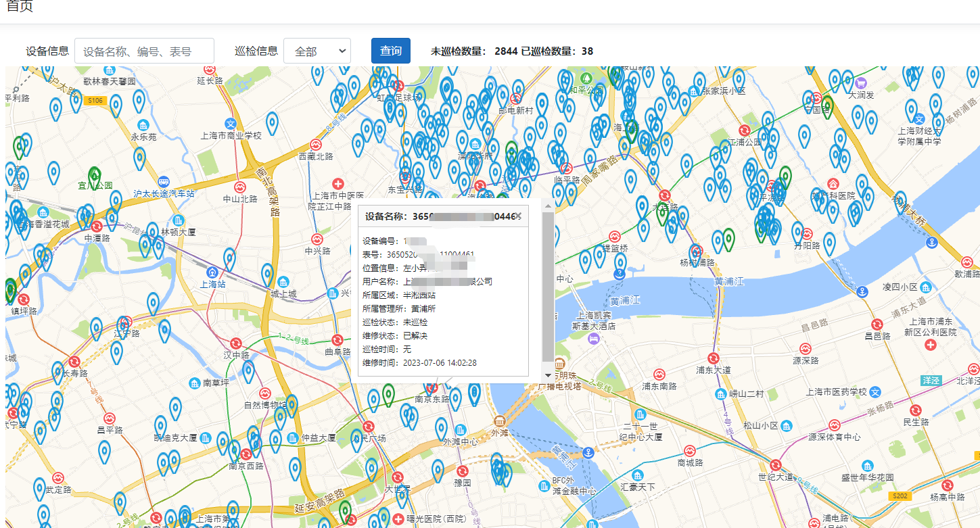Image resolution: width=980 pixels, height=528 pixels.
Task: Click 维修状态: 已解决 row in popup
Action: coord(395,336)
